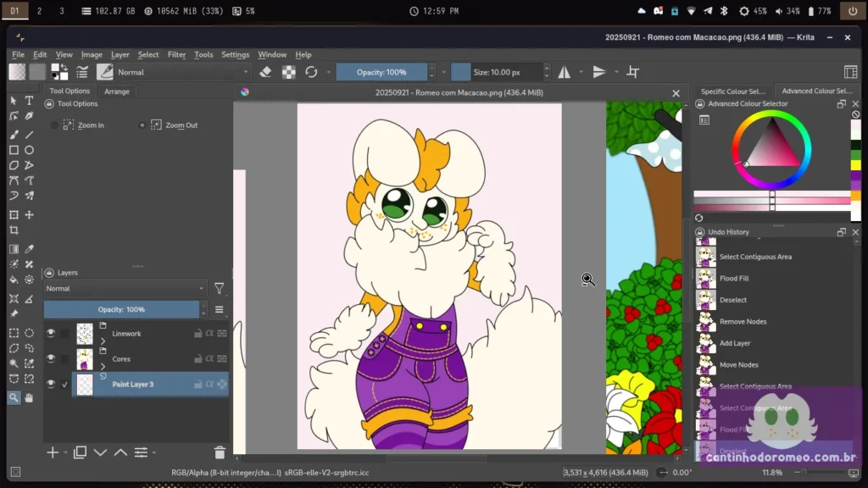Select the Zoom Out radio option
This screenshot has width=868, height=488.
pos(142,125)
